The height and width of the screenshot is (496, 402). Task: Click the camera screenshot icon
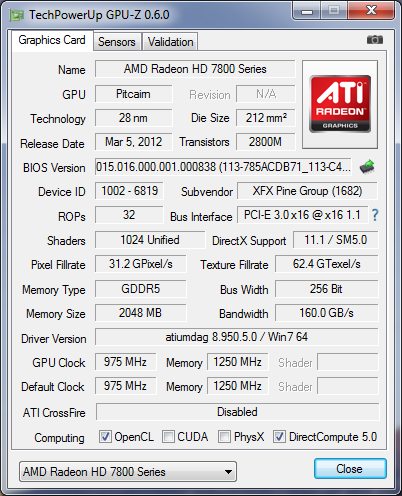375,40
